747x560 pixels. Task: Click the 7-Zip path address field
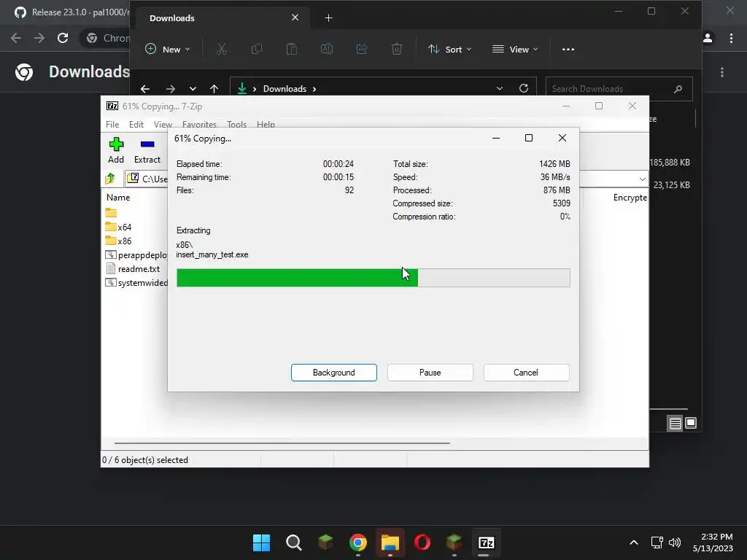click(x=147, y=179)
